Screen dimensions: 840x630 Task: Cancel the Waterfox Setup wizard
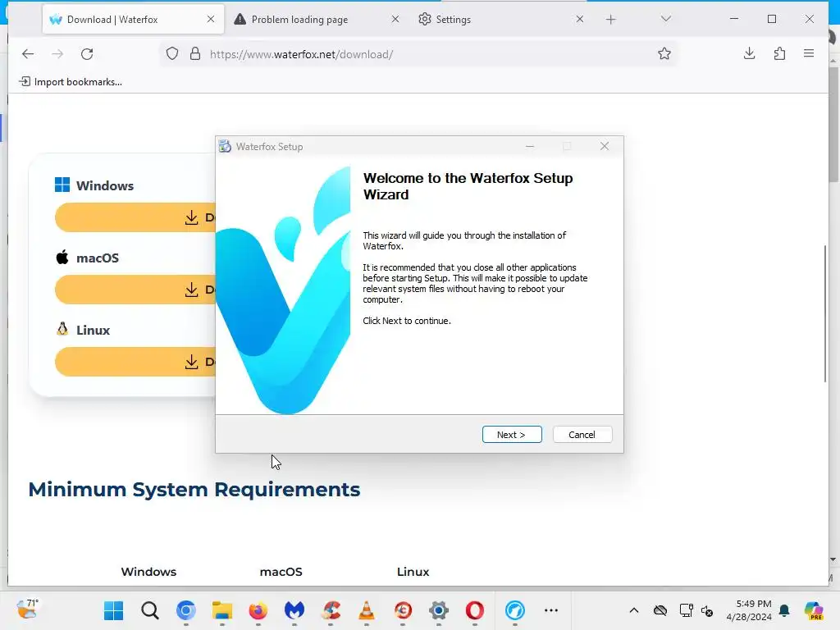click(582, 435)
